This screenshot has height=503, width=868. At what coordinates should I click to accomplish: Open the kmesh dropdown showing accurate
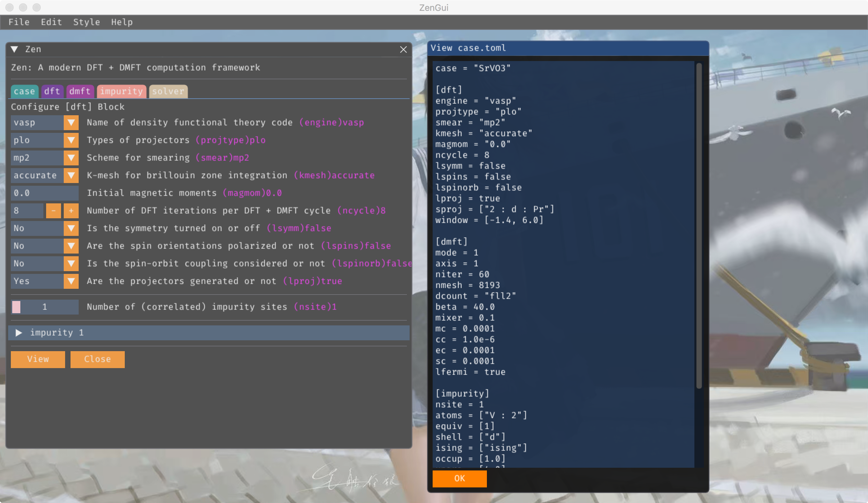pos(45,175)
